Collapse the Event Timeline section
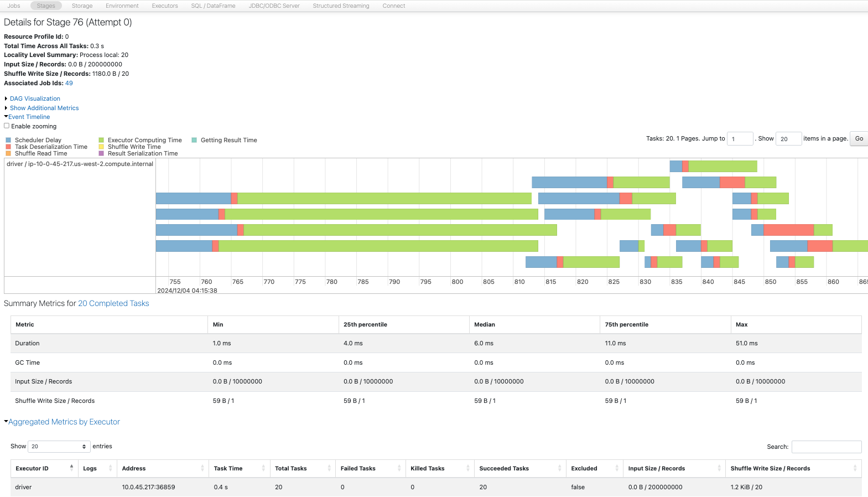Image resolution: width=868 pixels, height=497 pixels. pyautogui.click(x=29, y=117)
